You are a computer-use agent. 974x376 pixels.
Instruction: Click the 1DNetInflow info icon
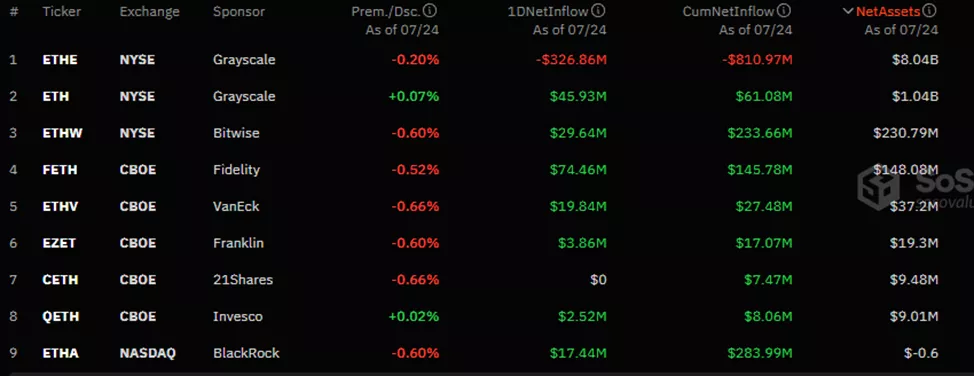pos(599,11)
